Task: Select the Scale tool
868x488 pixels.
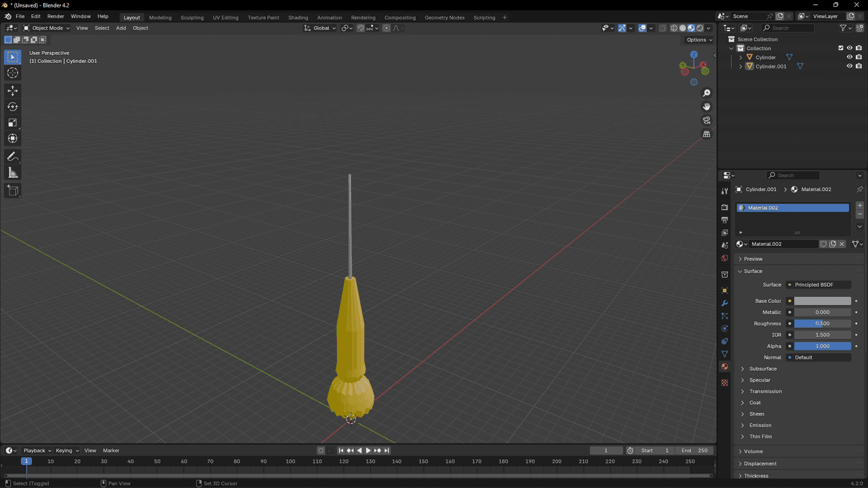Action: coord(12,123)
